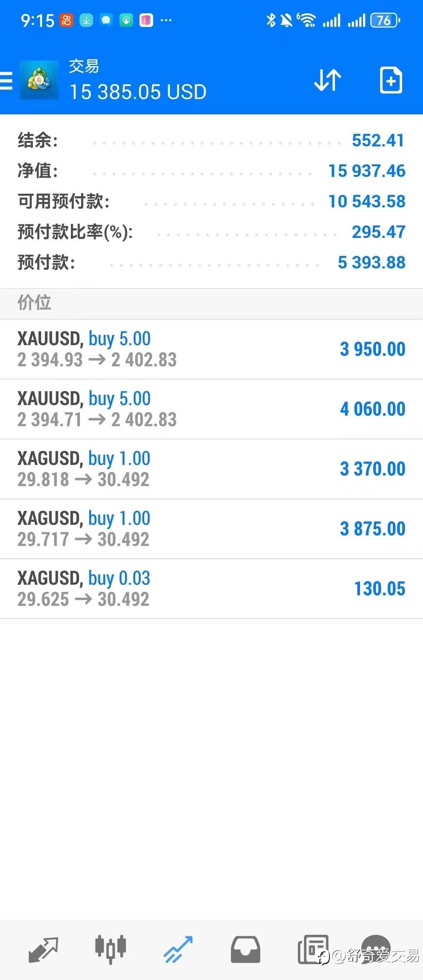Tap the battery indicator in status bar
This screenshot has width=423, height=980.
click(x=385, y=20)
